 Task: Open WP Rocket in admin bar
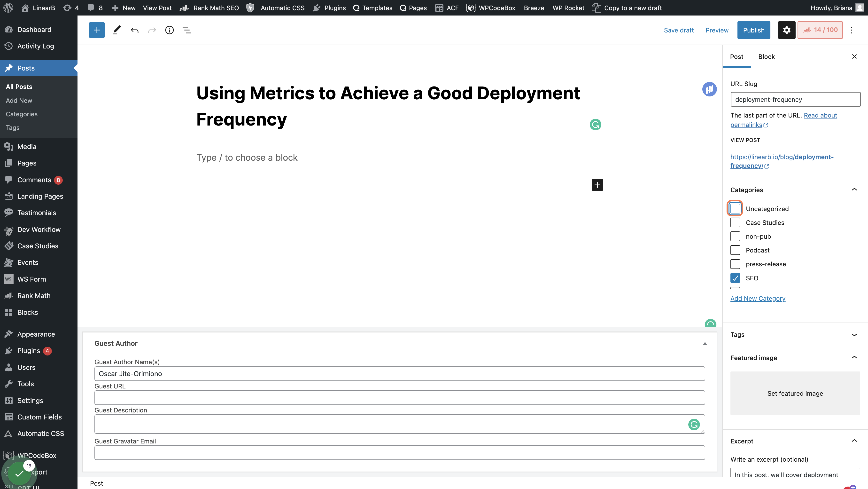coord(568,8)
